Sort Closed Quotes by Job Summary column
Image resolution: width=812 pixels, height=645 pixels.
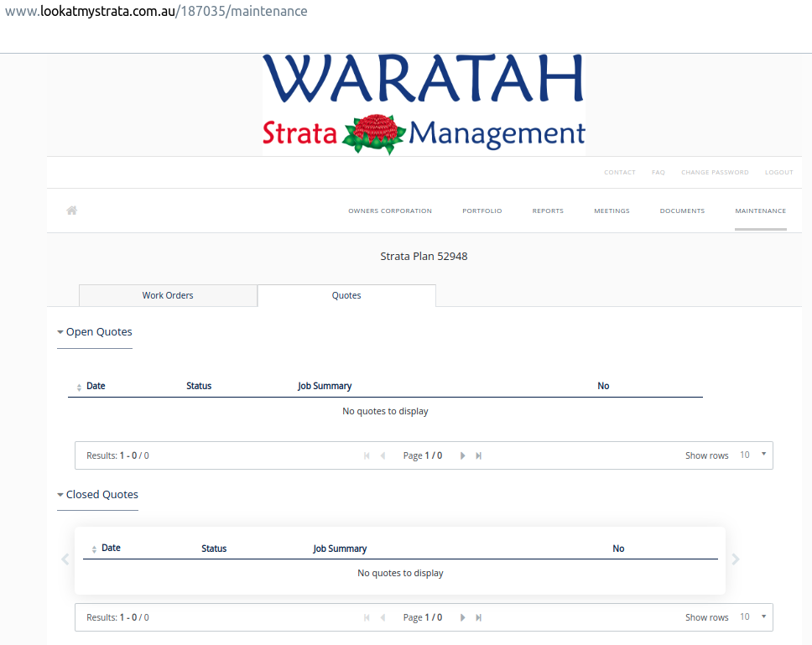340,549
